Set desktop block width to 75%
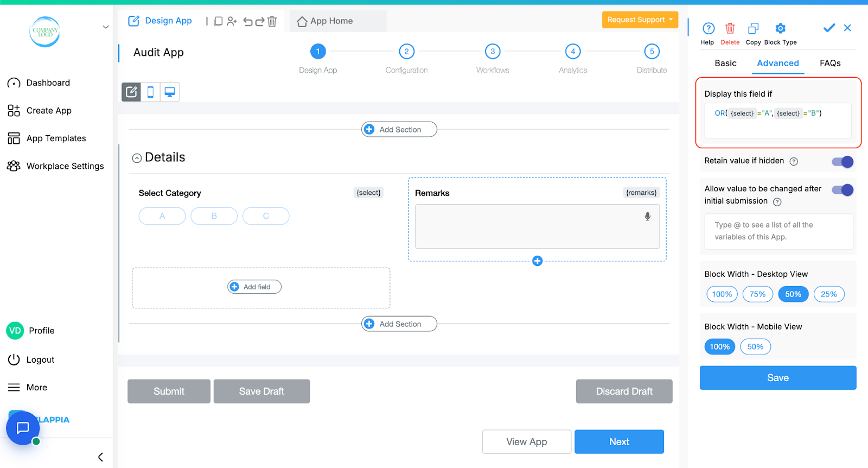868x468 pixels. pos(757,294)
